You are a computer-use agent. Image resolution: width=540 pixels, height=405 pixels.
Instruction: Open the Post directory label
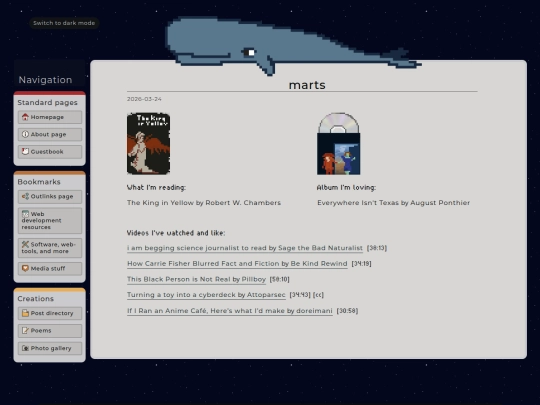point(52,313)
